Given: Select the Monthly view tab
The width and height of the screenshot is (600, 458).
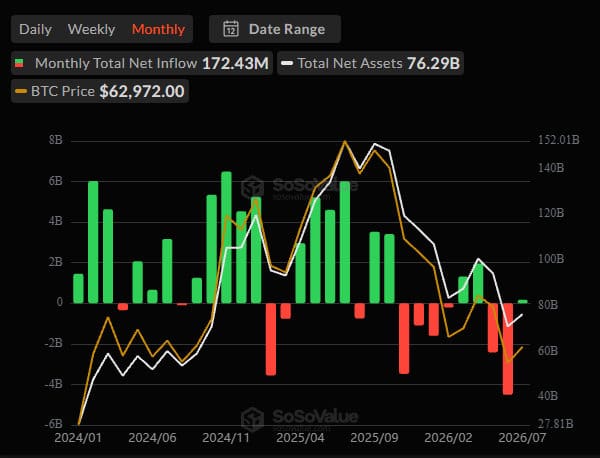Looking at the screenshot, I should point(158,29).
